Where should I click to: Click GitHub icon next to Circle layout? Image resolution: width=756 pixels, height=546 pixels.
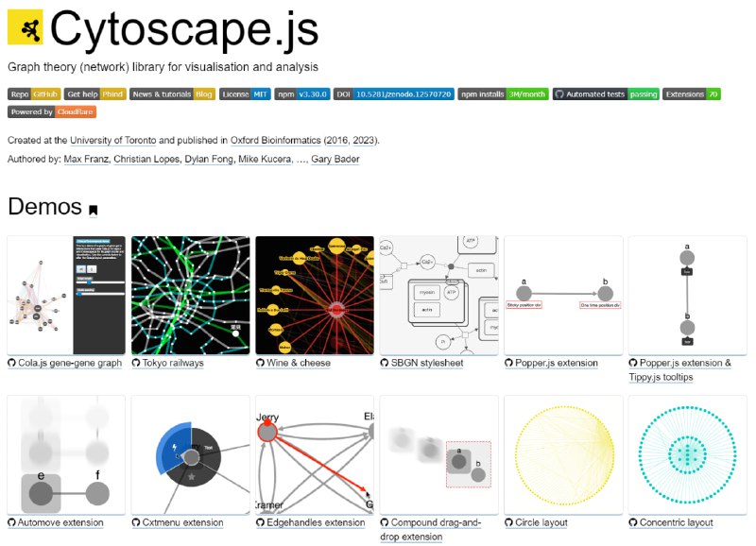point(508,522)
